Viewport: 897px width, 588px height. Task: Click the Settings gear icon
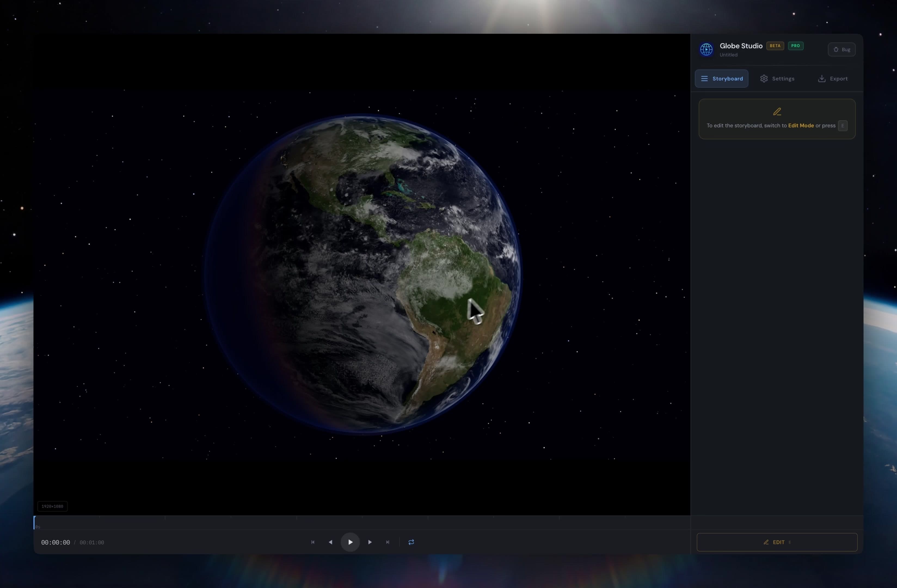click(x=764, y=78)
